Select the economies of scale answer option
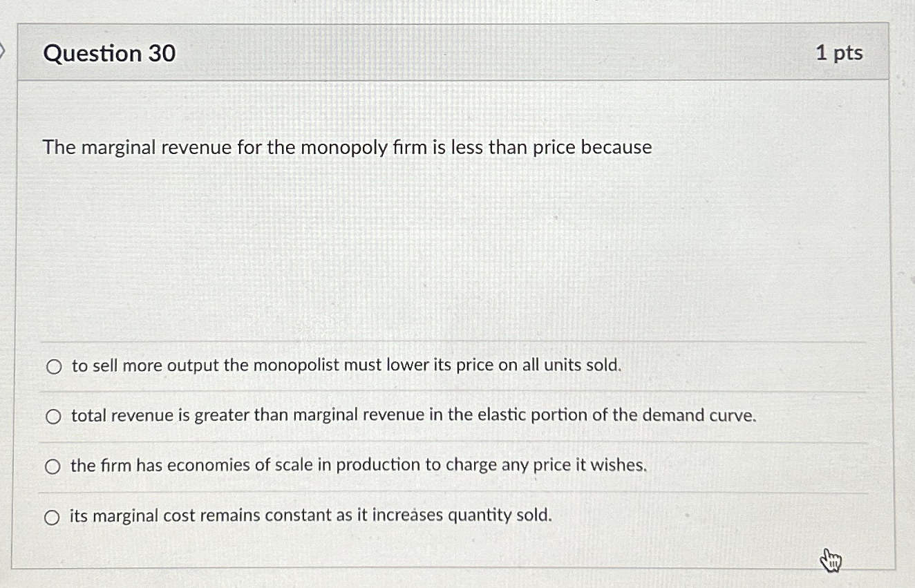This screenshot has width=915, height=588. [53, 466]
